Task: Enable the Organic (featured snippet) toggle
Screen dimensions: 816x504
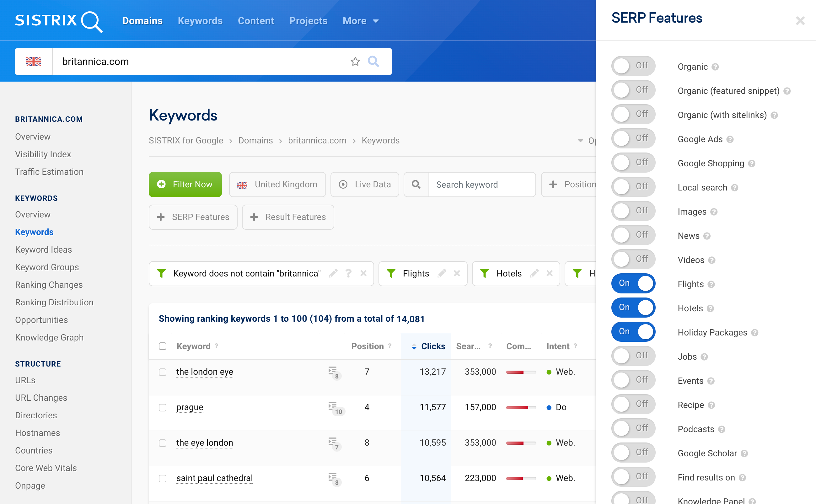Action: (x=633, y=90)
